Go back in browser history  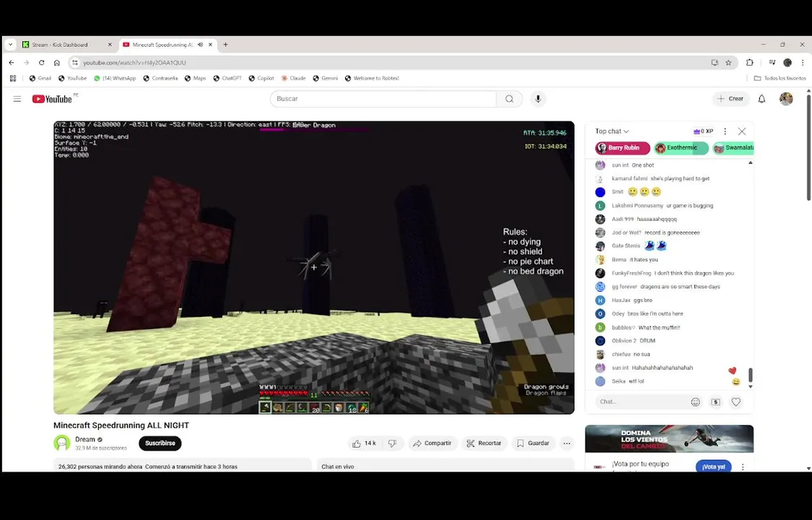[x=12, y=63]
